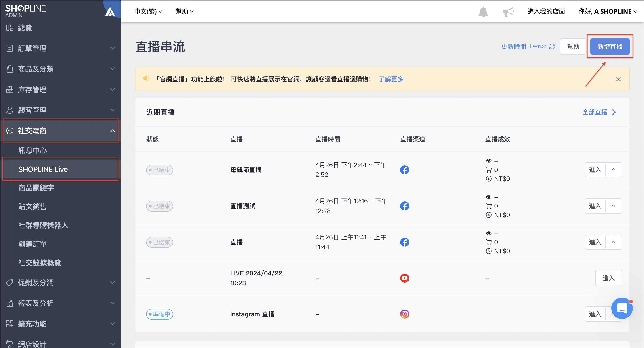Expand the 促銷及分潤 menu chevron
The image size is (644, 348).
113,283
